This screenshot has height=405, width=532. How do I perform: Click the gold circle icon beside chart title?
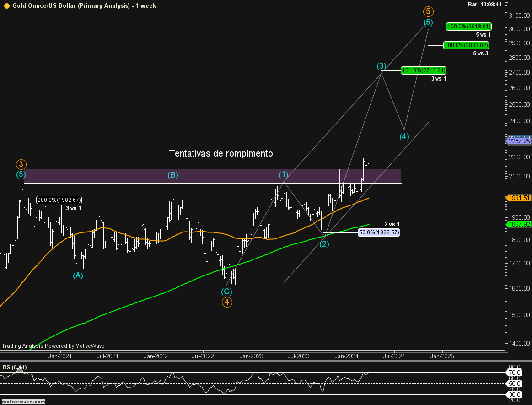(x=6, y=6)
